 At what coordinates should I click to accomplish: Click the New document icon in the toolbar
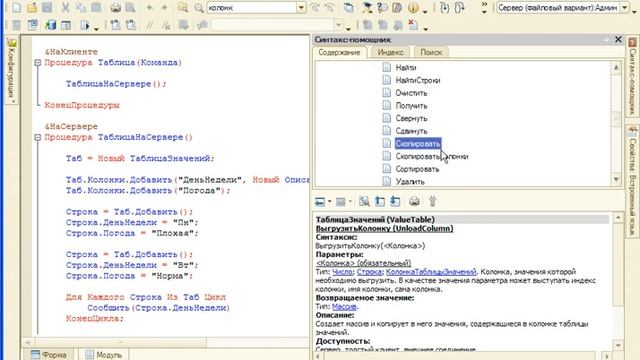[x=17, y=7]
